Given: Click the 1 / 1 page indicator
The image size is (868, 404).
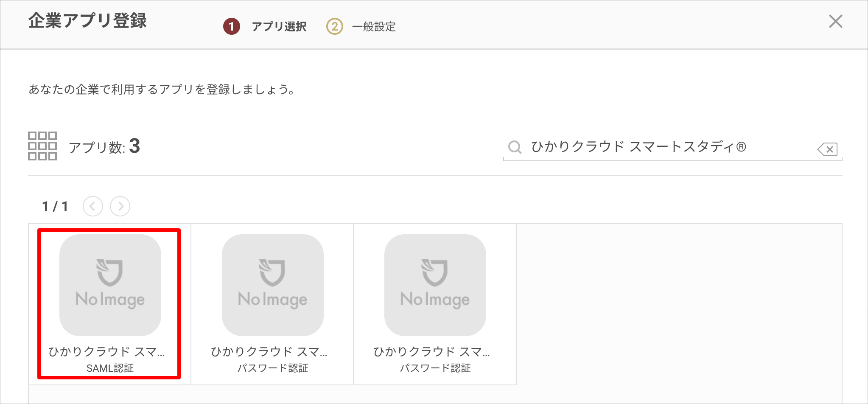Looking at the screenshot, I should [x=55, y=207].
